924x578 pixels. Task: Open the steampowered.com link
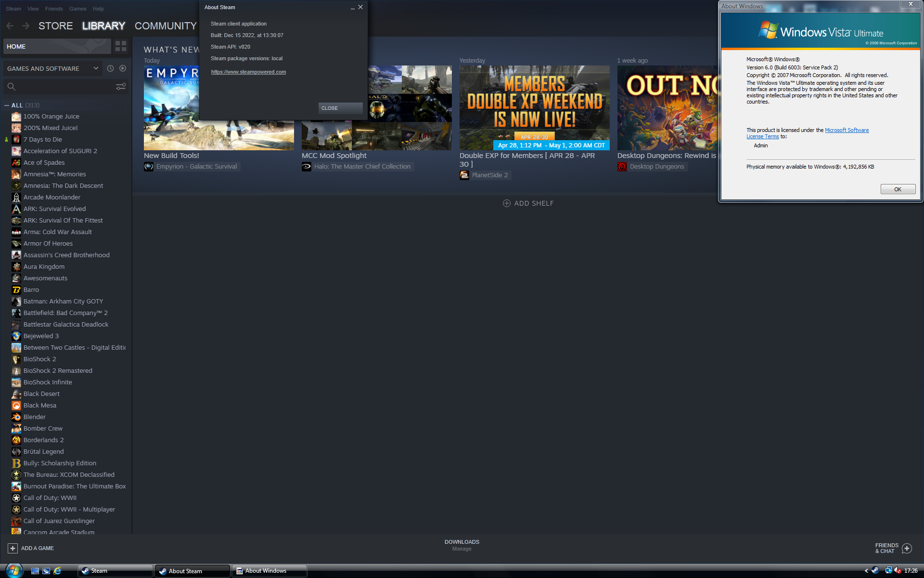[248, 72]
